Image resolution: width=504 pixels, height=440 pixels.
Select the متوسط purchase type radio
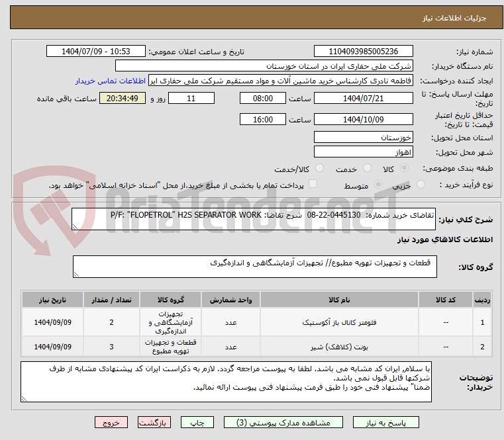coord(379,185)
